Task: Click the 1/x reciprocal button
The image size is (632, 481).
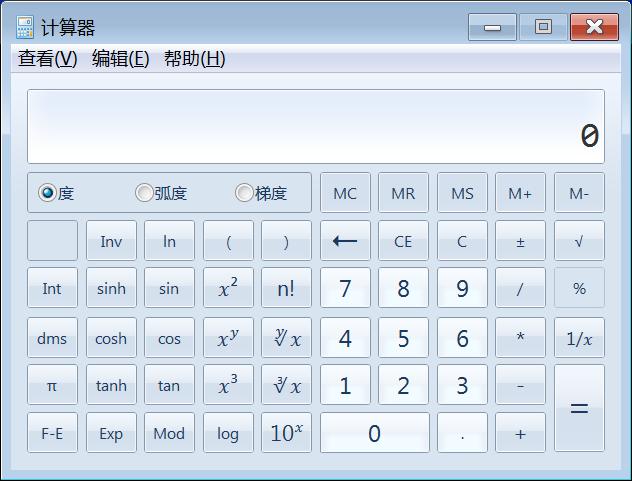Action: 579,337
